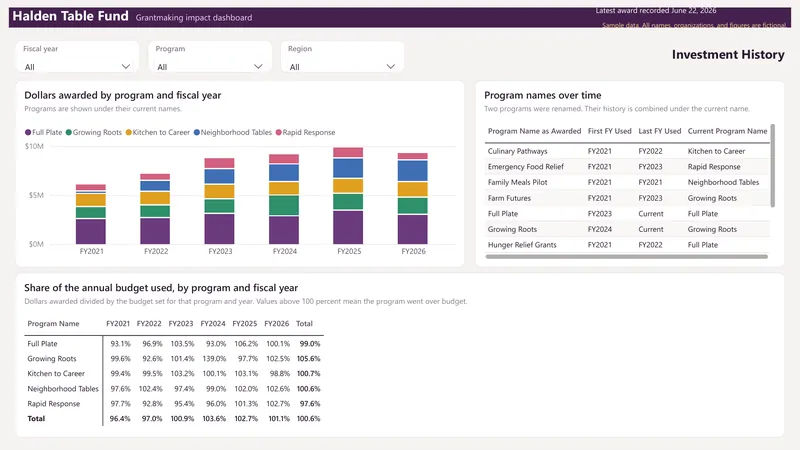Select the Rapid Response row header in matrix
The width and height of the screenshot is (800, 450).
click(x=54, y=404)
